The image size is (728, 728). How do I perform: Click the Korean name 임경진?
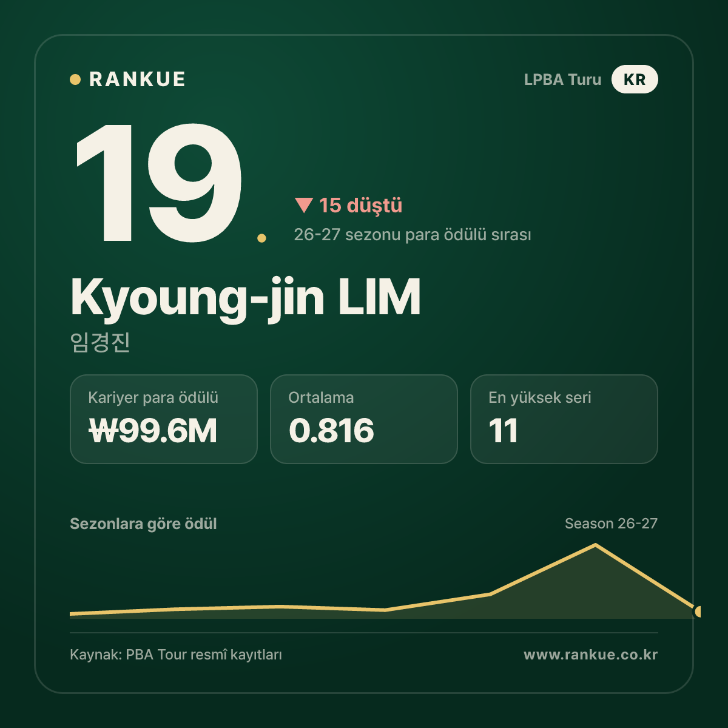click(x=101, y=342)
